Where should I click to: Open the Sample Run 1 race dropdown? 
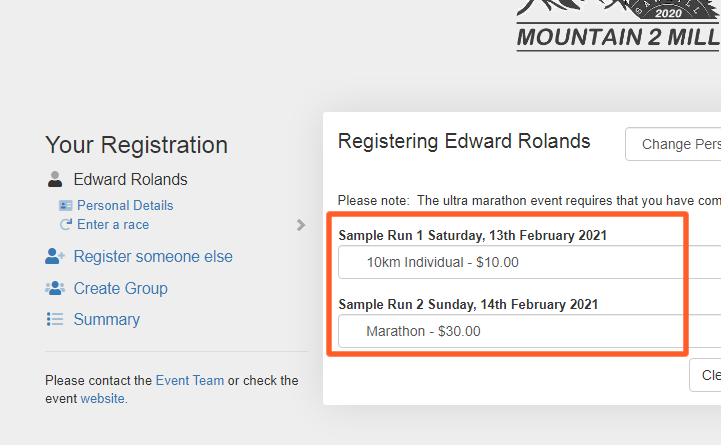tap(528, 263)
